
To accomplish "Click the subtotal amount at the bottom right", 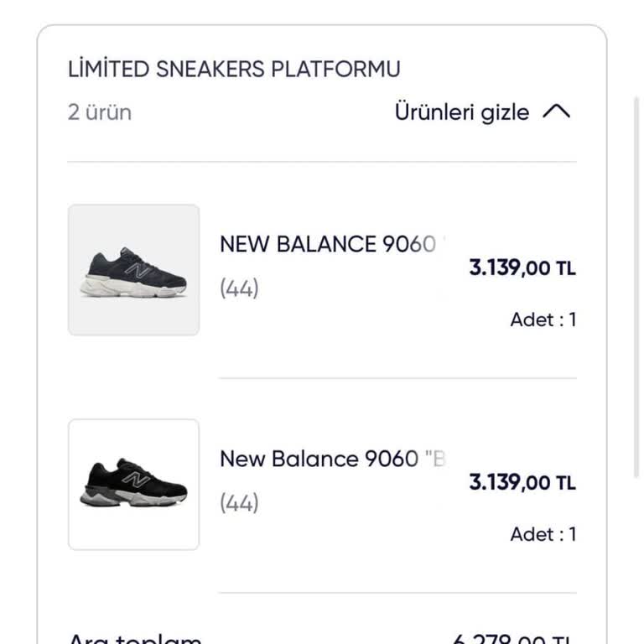I will [513, 639].
